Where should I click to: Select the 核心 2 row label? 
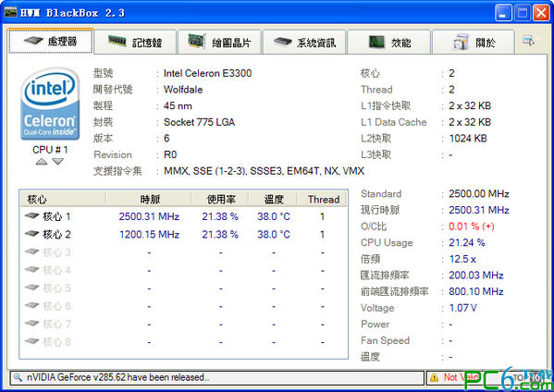pos(56,234)
